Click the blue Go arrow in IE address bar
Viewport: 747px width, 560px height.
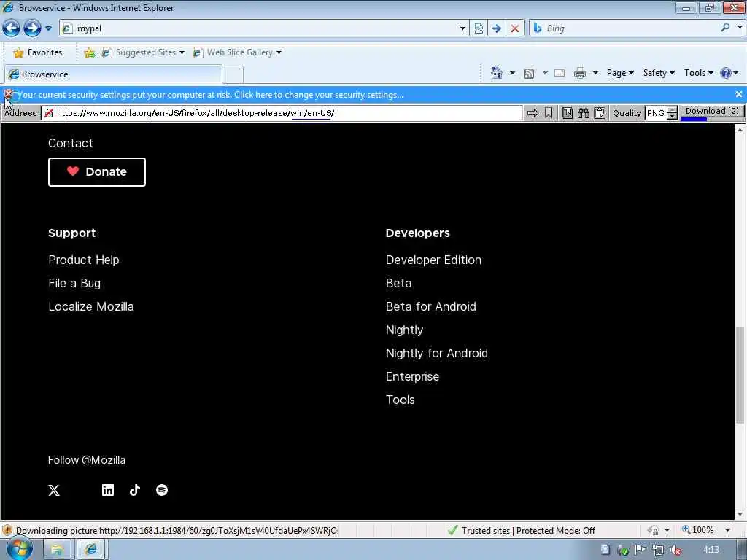tap(496, 28)
